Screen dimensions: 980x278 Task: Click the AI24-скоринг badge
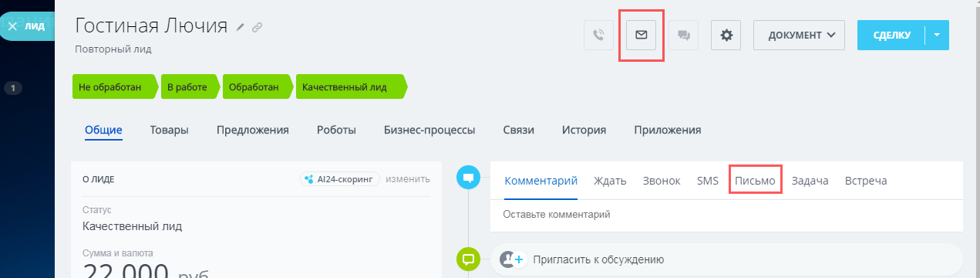340,179
